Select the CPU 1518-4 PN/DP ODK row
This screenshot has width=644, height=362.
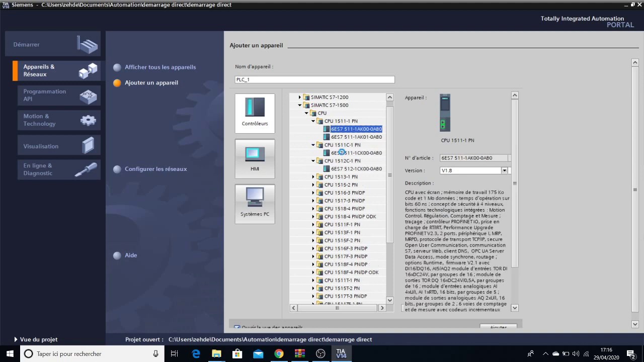pyautogui.click(x=350, y=217)
